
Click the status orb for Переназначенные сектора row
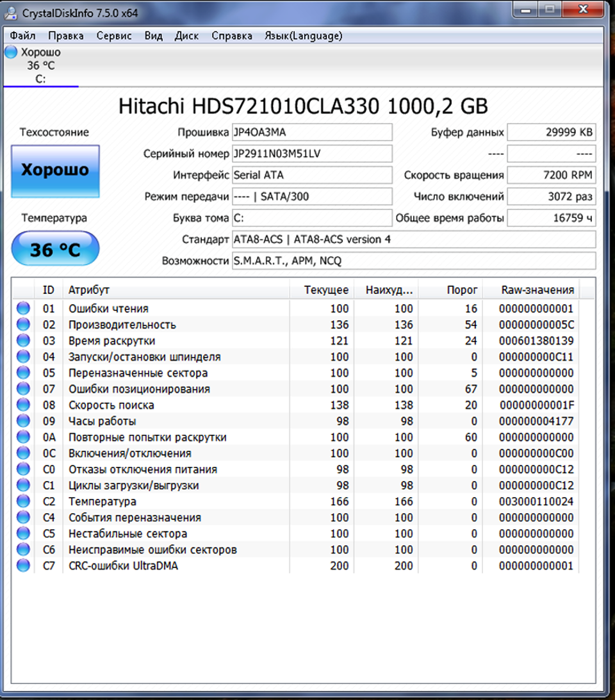pyautogui.click(x=23, y=373)
